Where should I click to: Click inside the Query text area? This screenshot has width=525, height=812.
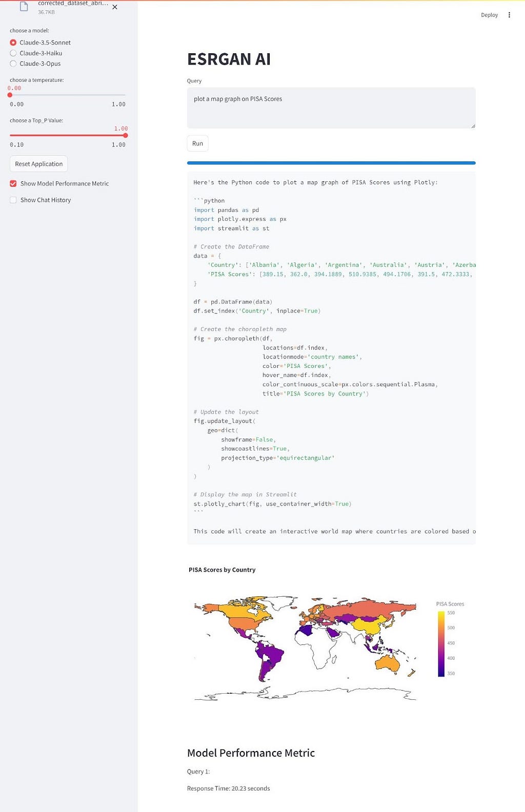coord(331,108)
